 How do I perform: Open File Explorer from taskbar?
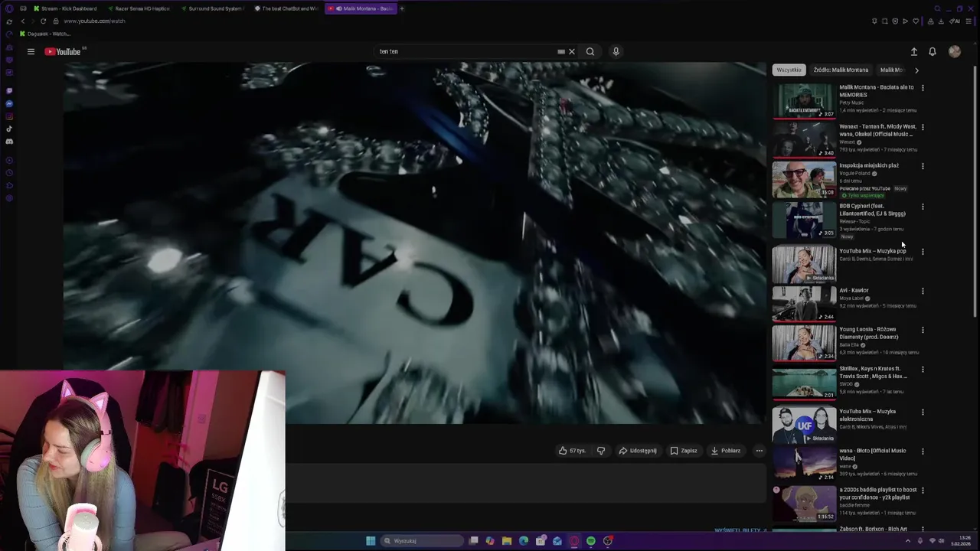[507, 541]
